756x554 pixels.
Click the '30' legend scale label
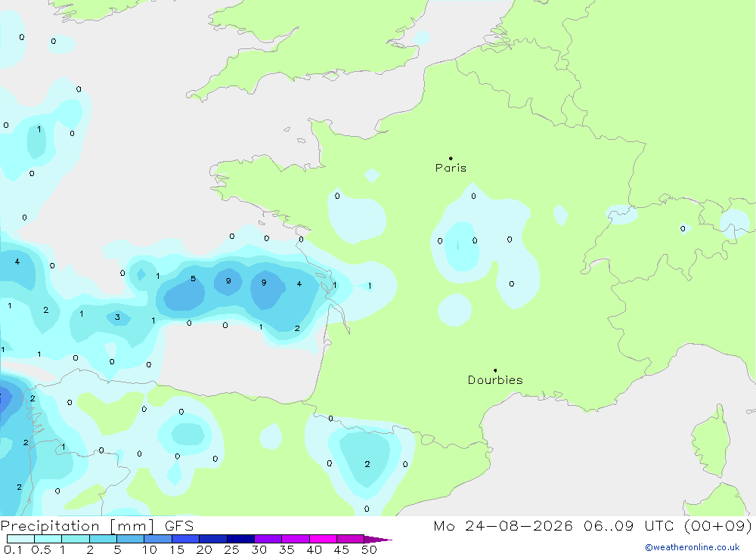pos(259,549)
